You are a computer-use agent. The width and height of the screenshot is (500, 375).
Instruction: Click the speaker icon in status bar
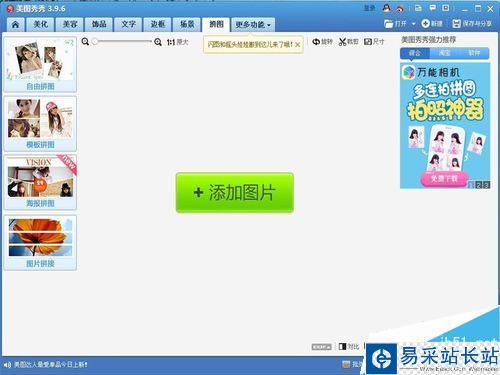[x=8, y=365]
